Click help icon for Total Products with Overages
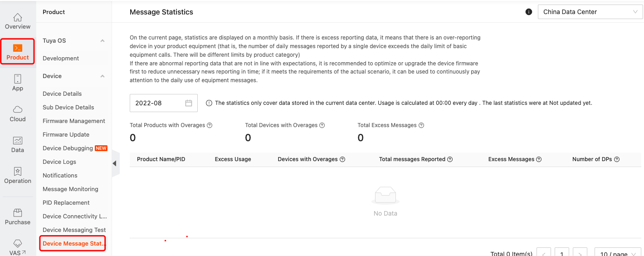Image resolution: width=644 pixels, height=256 pixels. point(210,125)
